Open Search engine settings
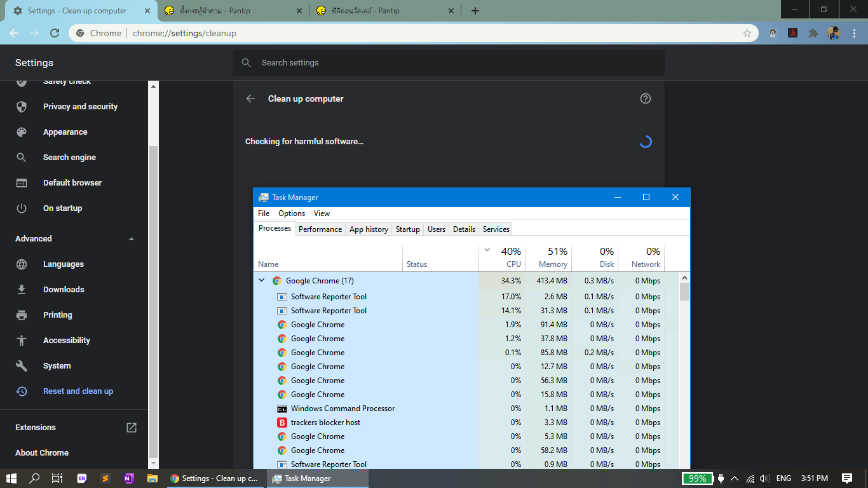868x488 pixels. [69, 158]
